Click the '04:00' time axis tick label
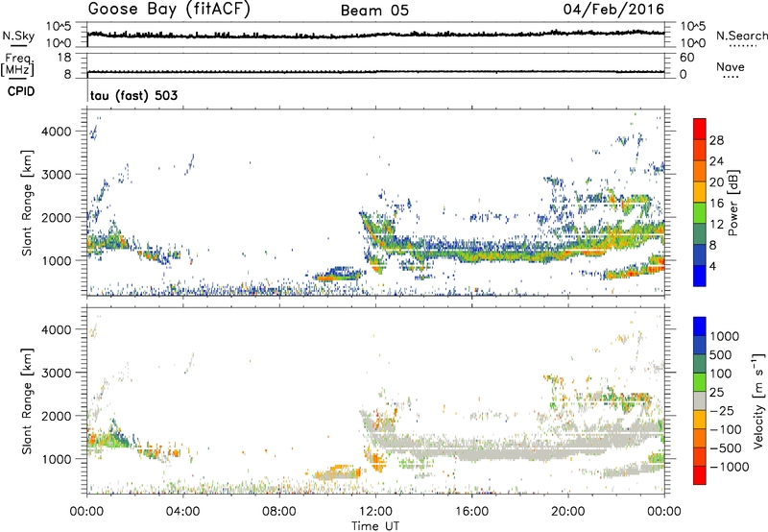 (x=182, y=512)
